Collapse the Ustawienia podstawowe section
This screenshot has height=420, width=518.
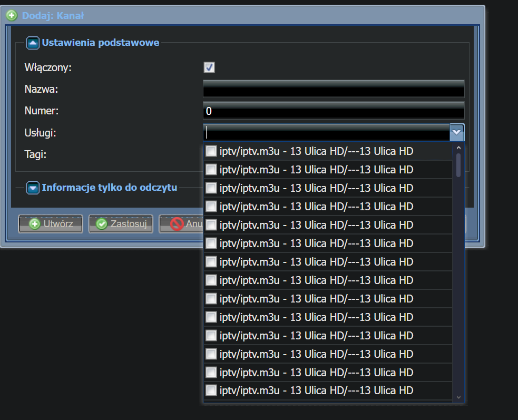coord(33,43)
